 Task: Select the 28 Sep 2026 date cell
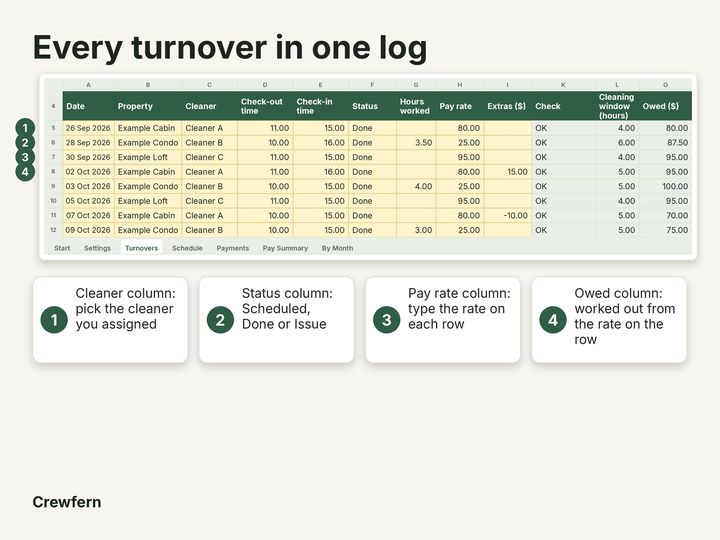pos(89,143)
